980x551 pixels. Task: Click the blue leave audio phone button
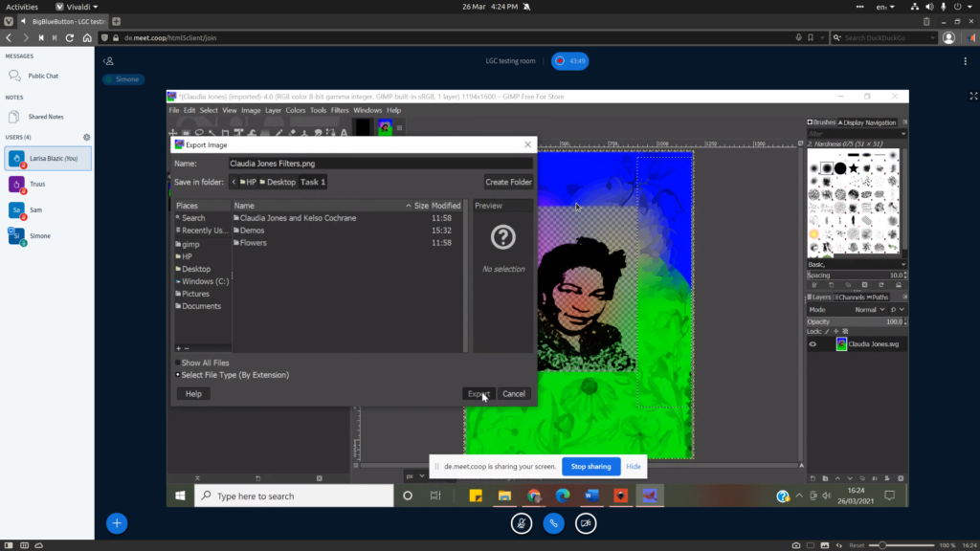pyautogui.click(x=554, y=523)
